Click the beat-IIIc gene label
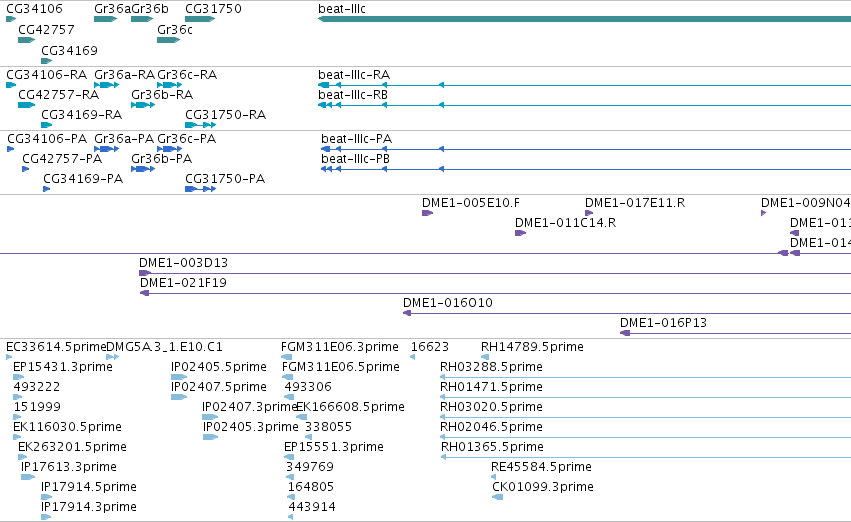 pyautogui.click(x=342, y=9)
